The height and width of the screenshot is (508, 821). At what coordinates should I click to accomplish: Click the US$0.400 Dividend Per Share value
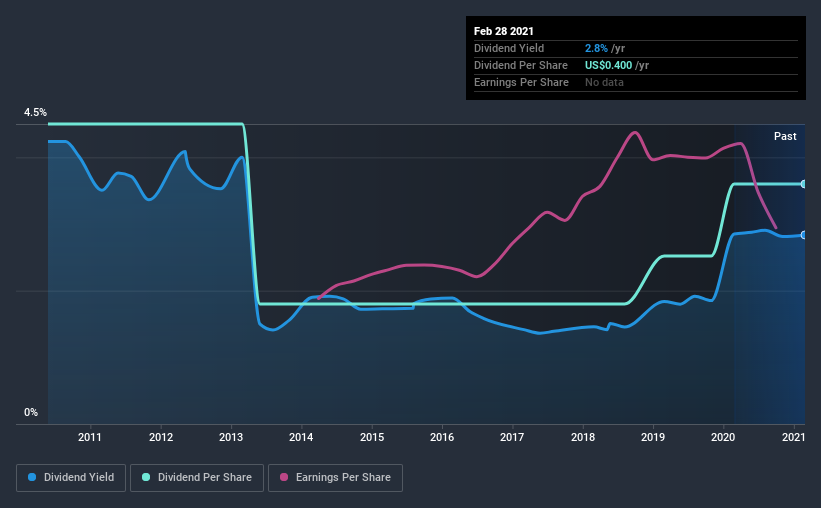608,65
